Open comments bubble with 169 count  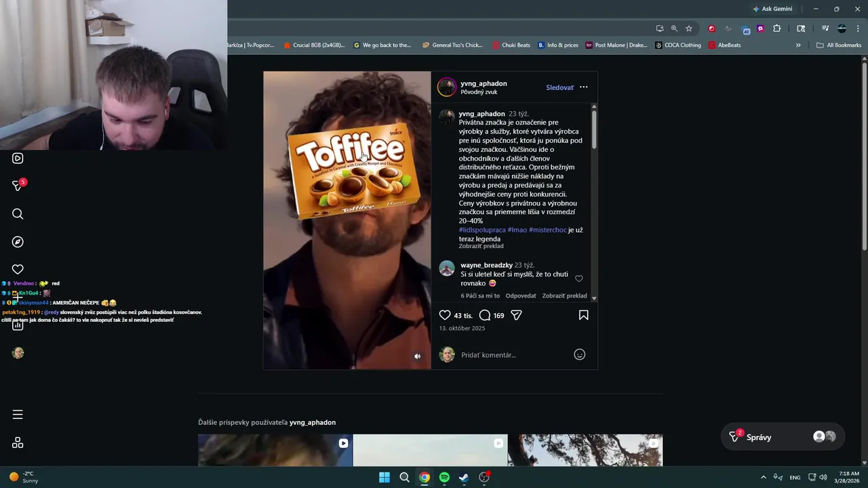(x=492, y=315)
